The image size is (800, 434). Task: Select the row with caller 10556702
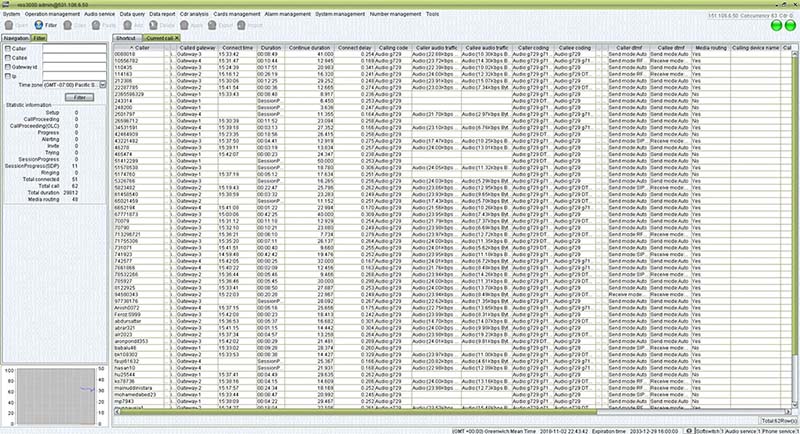tap(452, 61)
